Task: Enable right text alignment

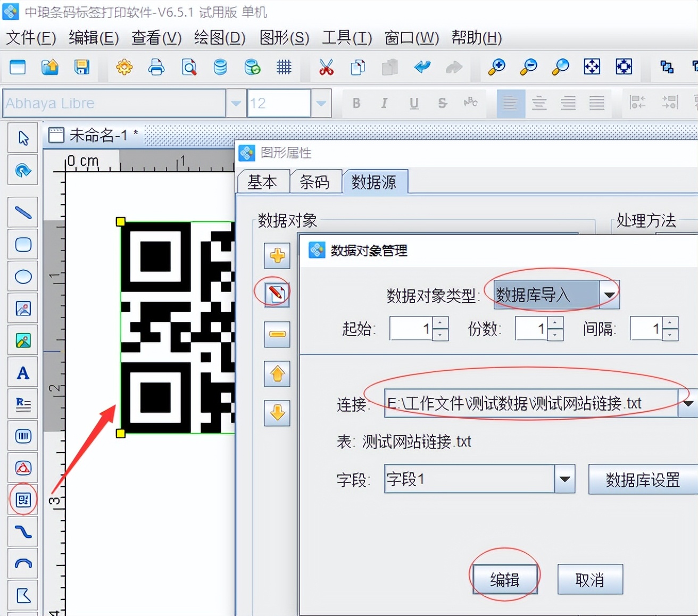Action: 568,103
